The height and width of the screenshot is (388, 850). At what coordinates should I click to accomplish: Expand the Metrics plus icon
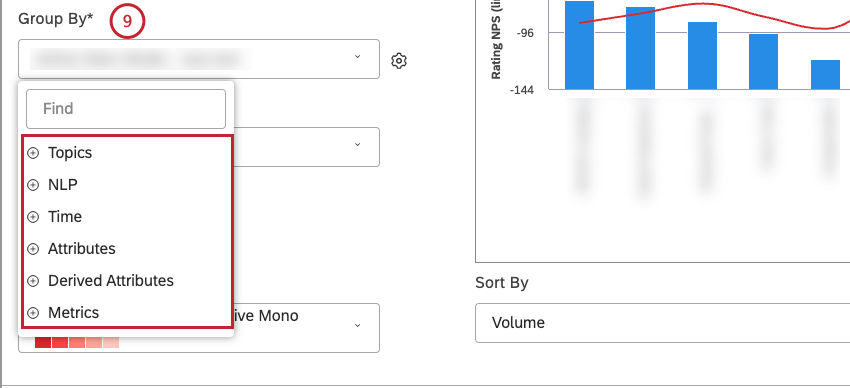[33, 313]
